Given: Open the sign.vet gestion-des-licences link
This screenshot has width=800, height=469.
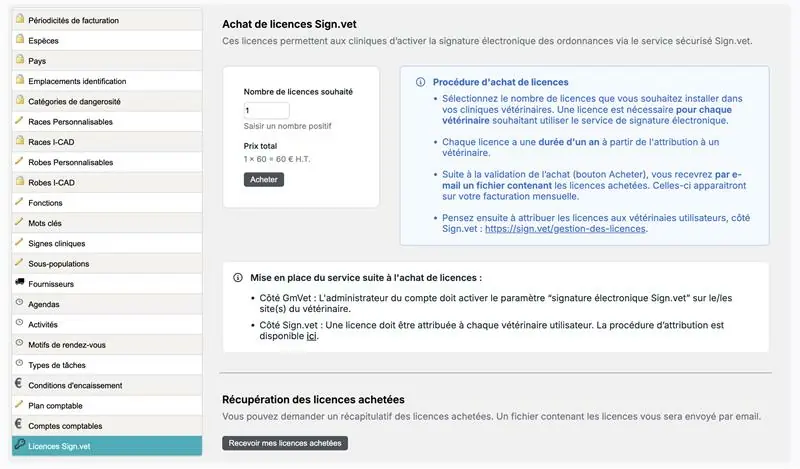Looking at the screenshot, I should click(x=565, y=228).
